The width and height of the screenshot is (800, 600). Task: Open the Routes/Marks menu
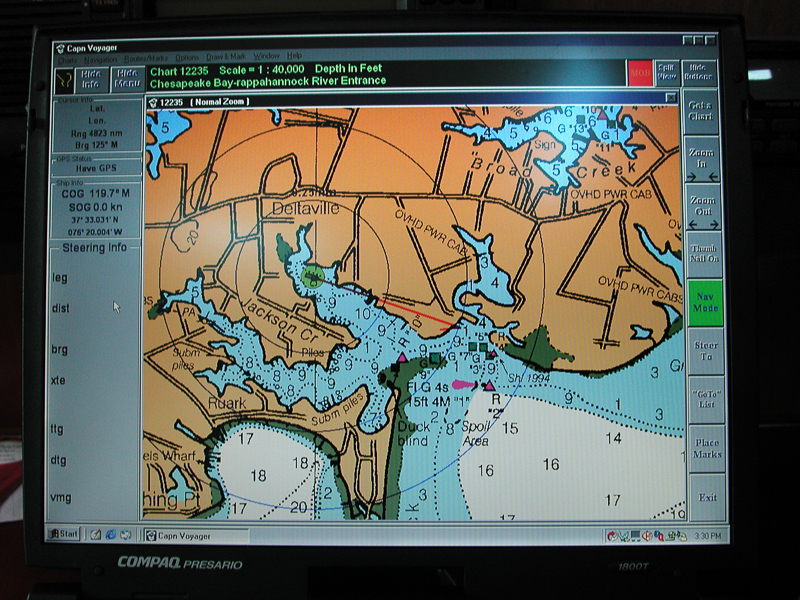click(146, 58)
